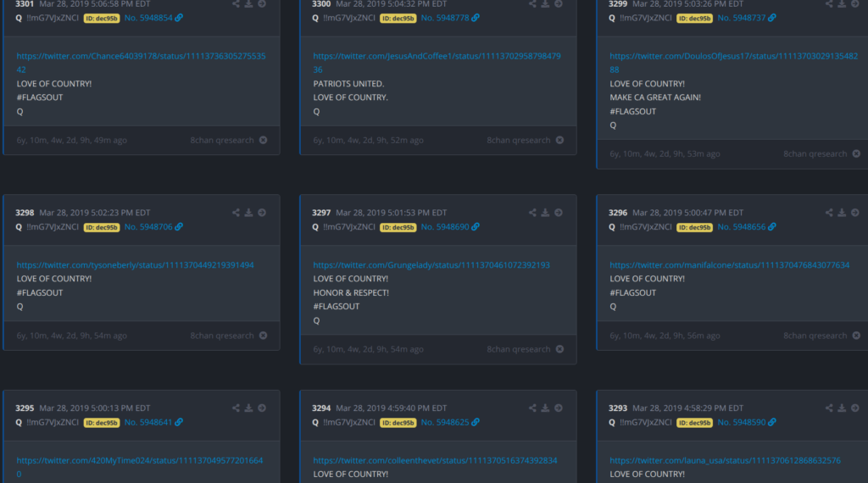Download post 3294 using its download icon
Image resolution: width=868 pixels, height=483 pixels.
pos(546,408)
